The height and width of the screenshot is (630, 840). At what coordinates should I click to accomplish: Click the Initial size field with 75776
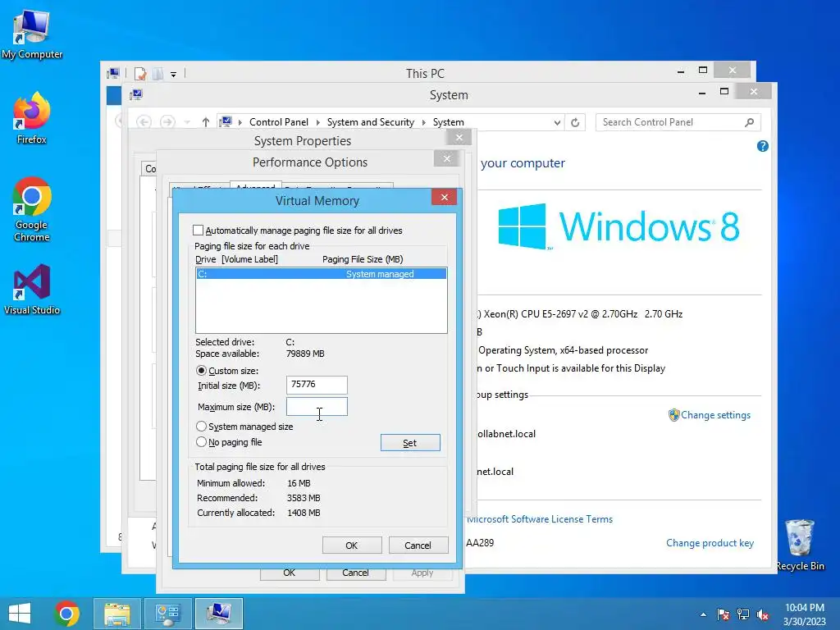[317, 385]
